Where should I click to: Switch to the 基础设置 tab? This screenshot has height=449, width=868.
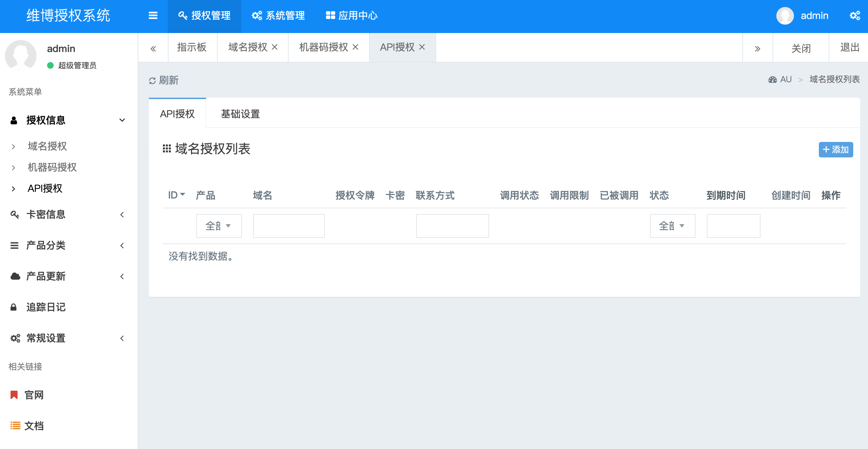coord(240,114)
